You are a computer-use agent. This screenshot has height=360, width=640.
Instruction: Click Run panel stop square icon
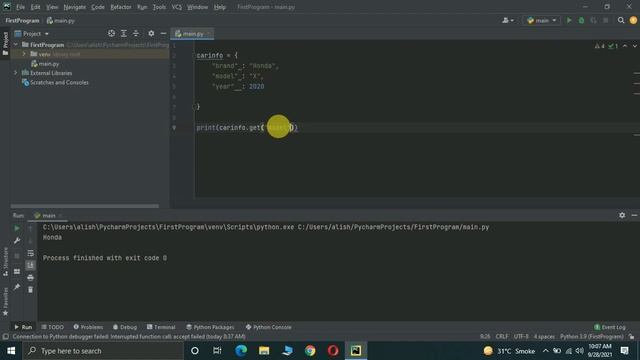point(17,256)
